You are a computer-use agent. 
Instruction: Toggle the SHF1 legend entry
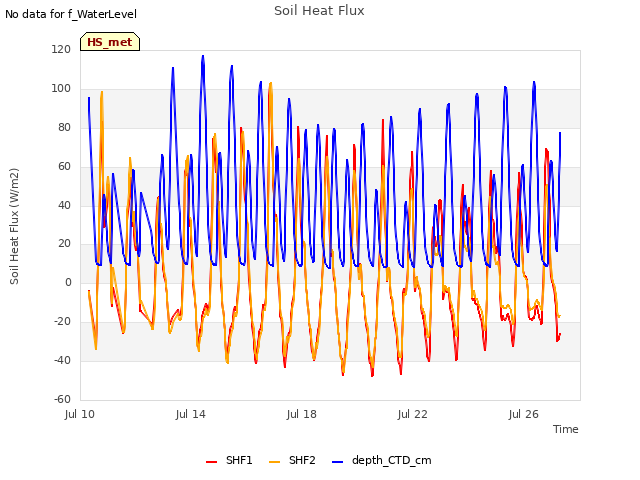[x=229, y=461]
